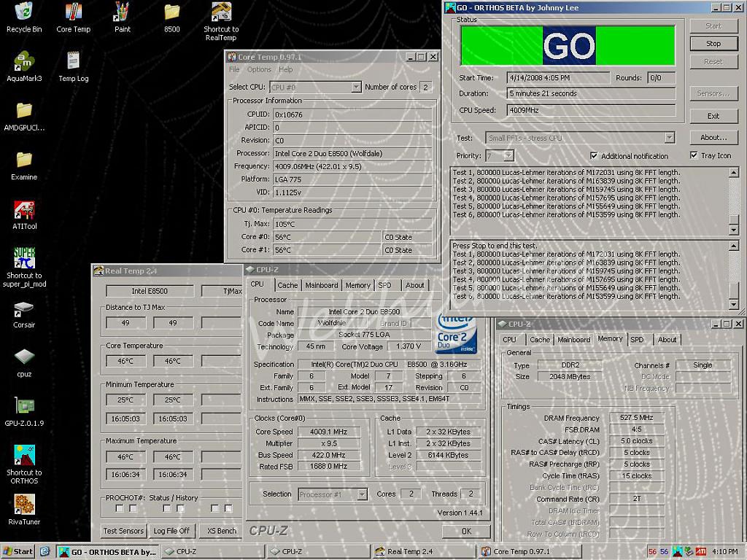Viewport: 747px width, 560px height.
Task: Switch to the SPD tab in memory CPU-Z window
Action: [637, 340]
